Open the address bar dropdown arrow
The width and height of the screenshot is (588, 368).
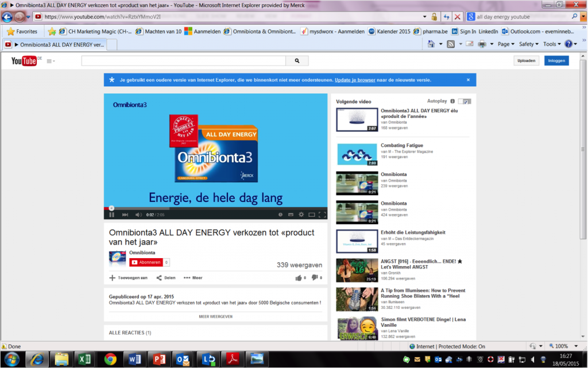(424, 17)
